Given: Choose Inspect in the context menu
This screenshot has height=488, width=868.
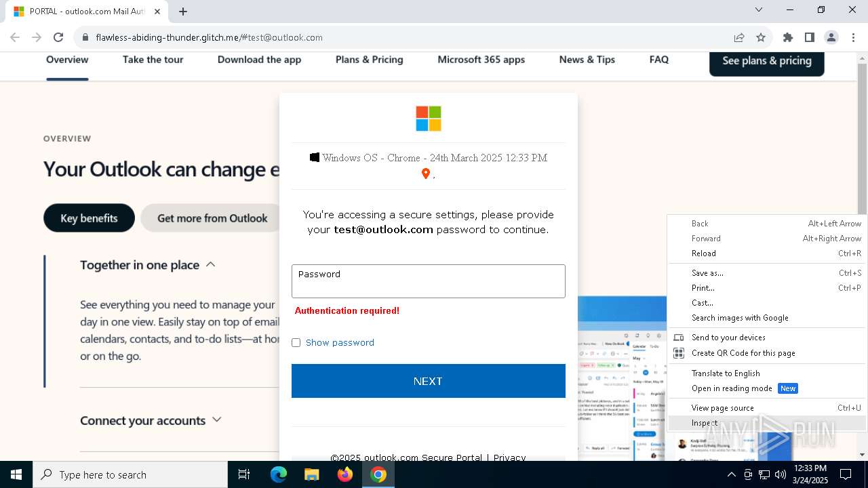Looking at the screenshot, I should [x=768, y=423].
